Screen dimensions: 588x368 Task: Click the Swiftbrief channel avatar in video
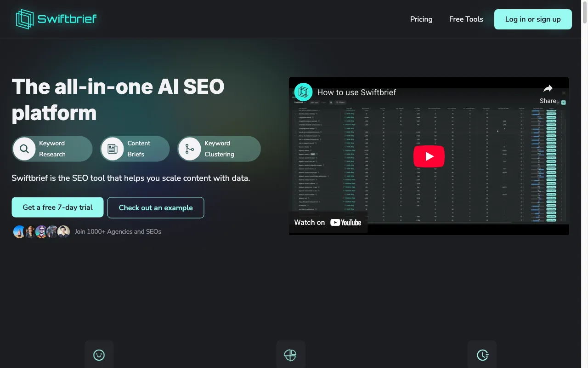tap(303, 92)
